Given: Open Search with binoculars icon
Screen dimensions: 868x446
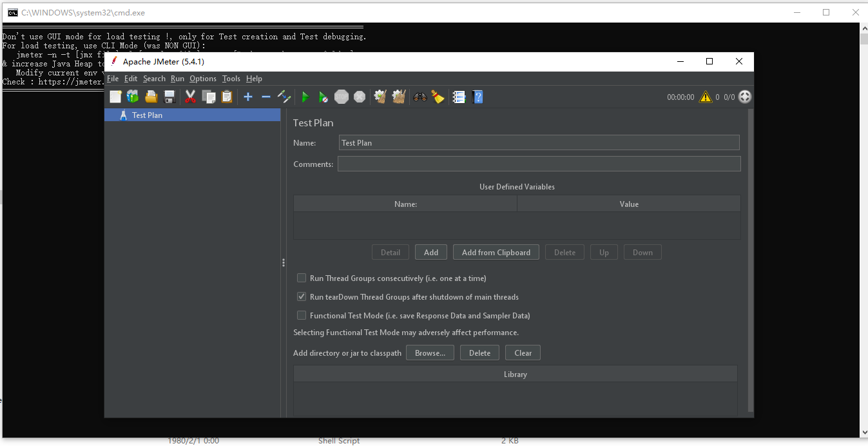Looking at the screenshot, I should [420, 97].
